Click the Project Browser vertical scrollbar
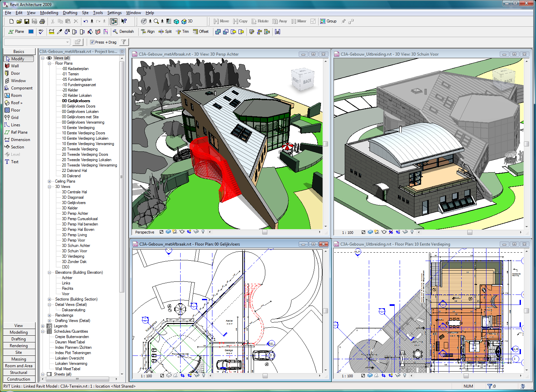 pos(122,177)
